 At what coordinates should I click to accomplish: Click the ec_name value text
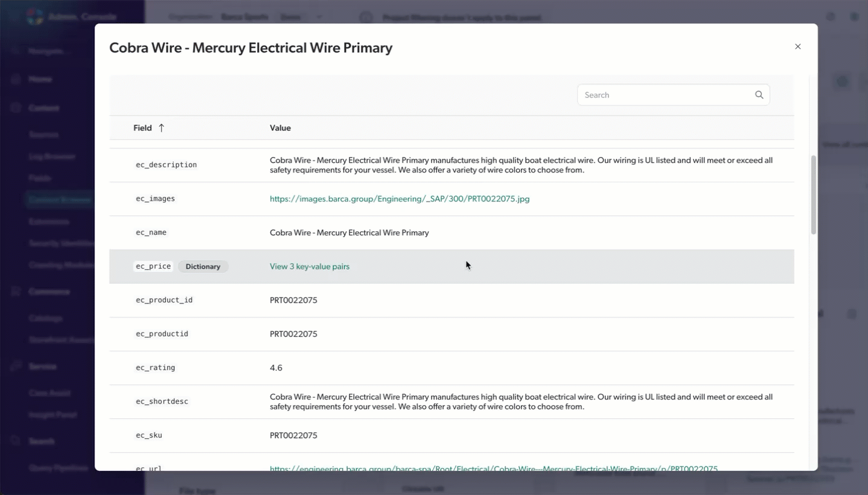[x=349, y=232]
